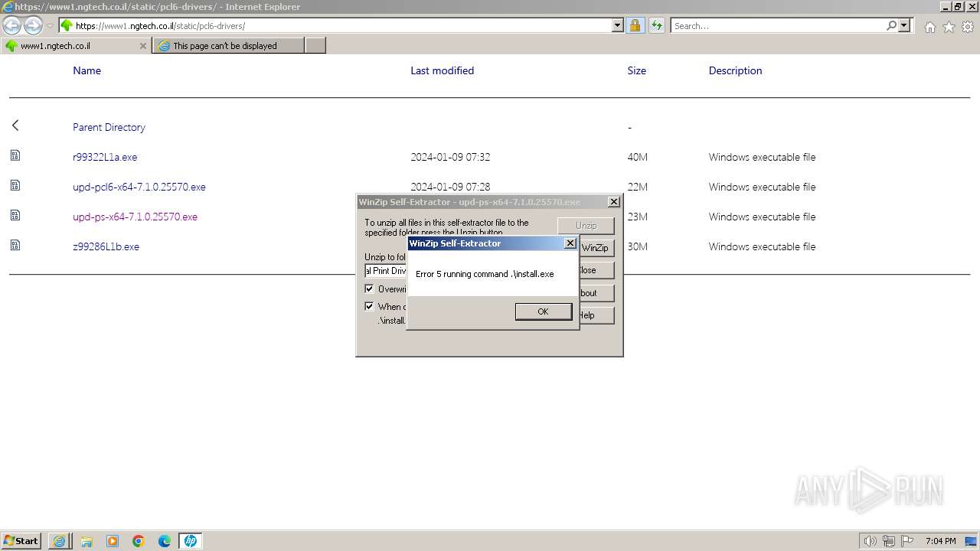The image size is (980, 551).
Task: Download r99322L1a.exe file link
Action: [105, 157]
